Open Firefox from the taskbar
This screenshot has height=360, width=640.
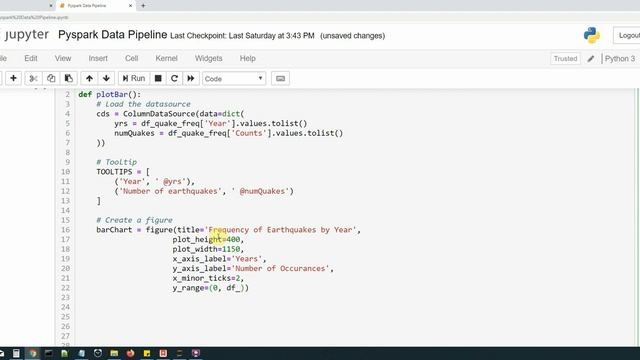[130, 353]
